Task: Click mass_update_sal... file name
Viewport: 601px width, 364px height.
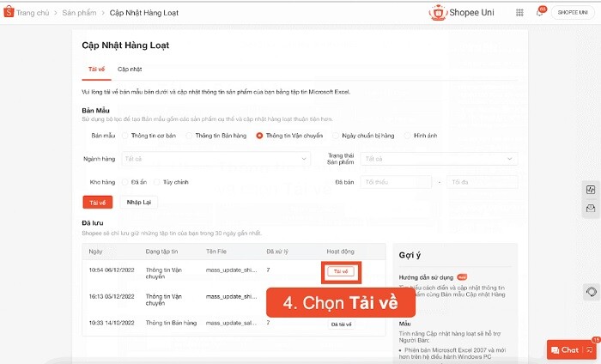Action: [x=232, y=323]
